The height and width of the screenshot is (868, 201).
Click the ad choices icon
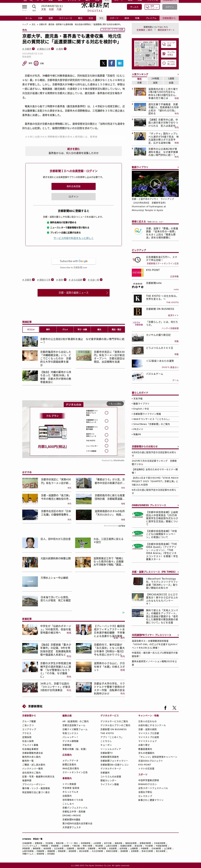(x=123, y=613)
